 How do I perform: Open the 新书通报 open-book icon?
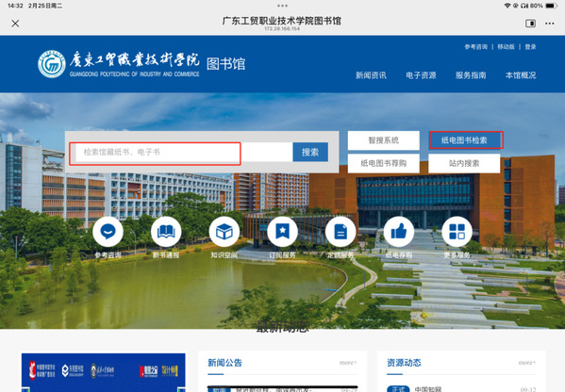coord(166,232)
